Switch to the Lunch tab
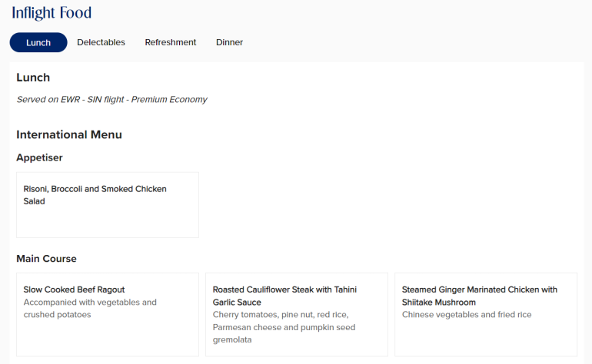Screen dimensions: 592x364 (x=38, y=42)
